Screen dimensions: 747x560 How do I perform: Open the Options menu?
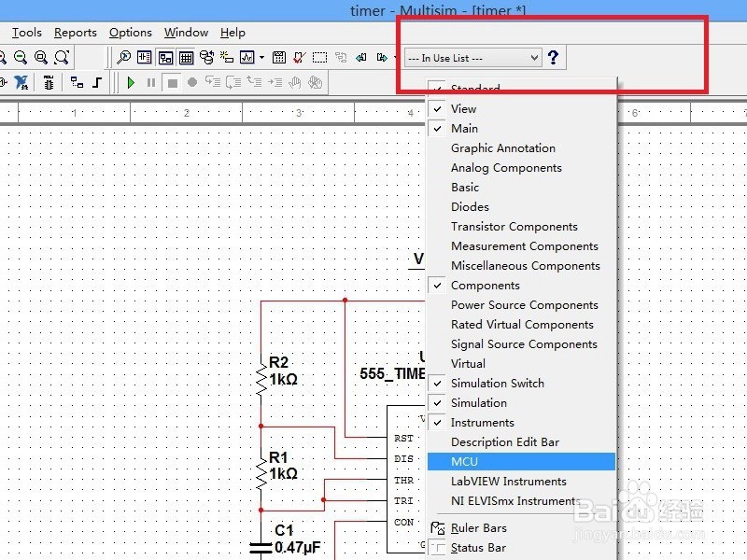pyautogui.click(x=131, y=33)
